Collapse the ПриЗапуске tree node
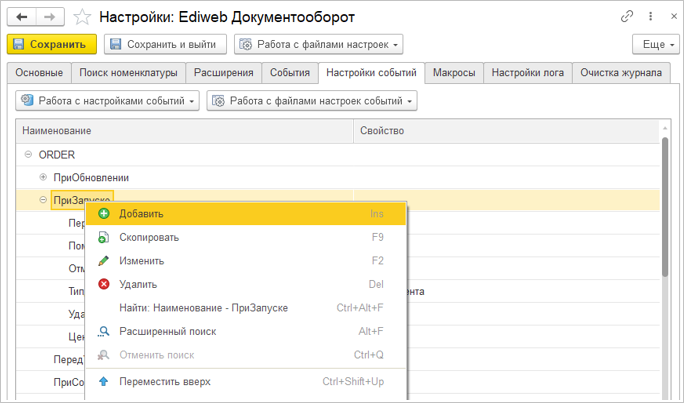 pos(43,200)
